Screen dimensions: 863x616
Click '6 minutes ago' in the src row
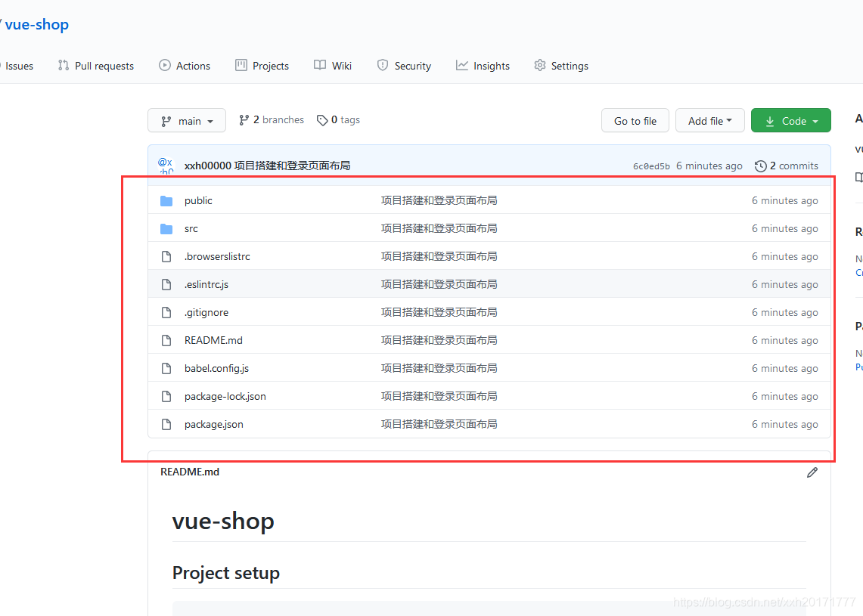[785, 229]
